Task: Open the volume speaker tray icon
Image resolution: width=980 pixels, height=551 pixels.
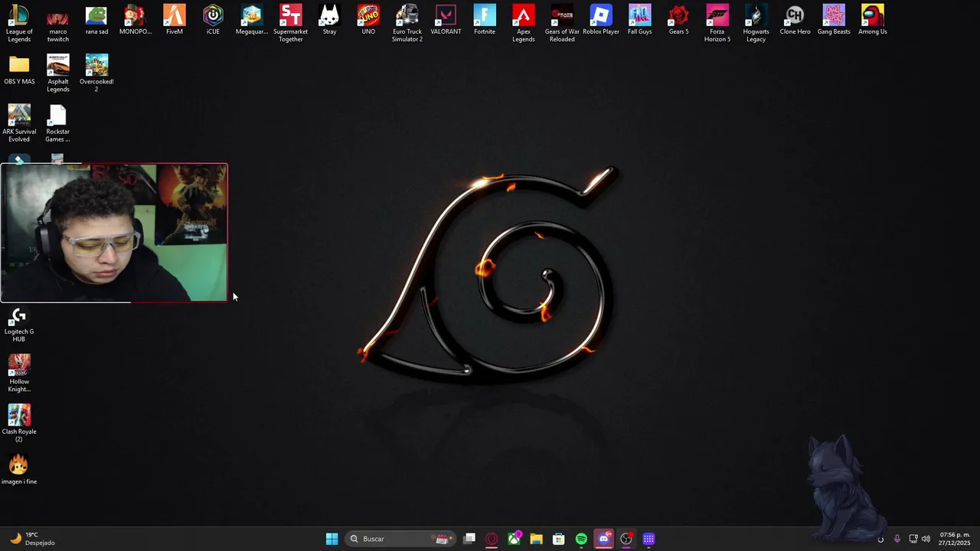Action: [x=926, y=539]
